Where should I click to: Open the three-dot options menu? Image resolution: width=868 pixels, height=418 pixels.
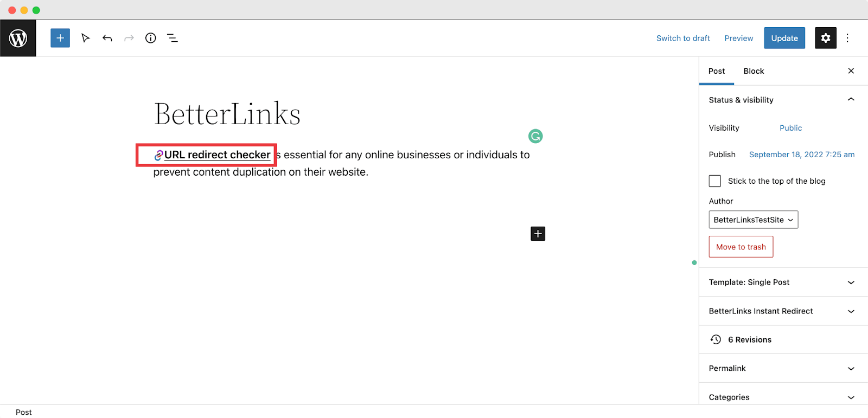point(847,38)
